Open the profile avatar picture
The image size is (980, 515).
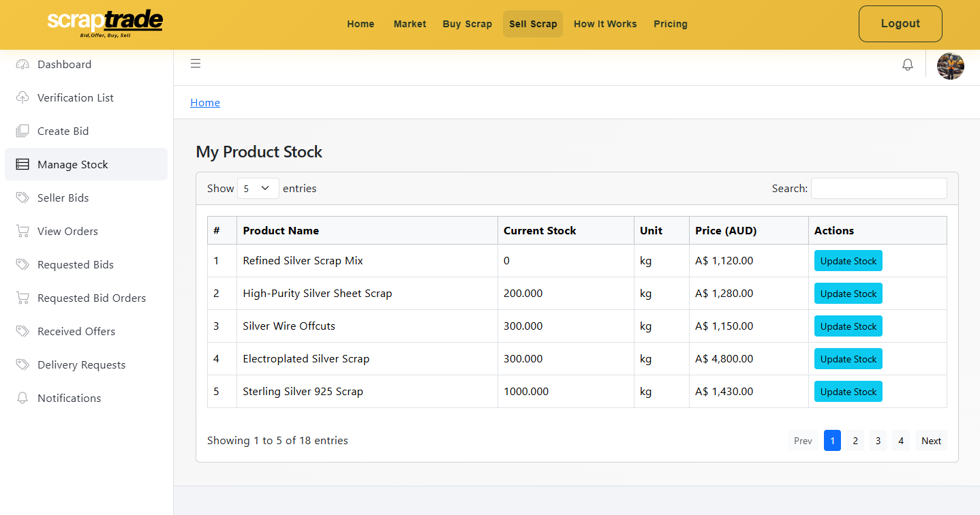[x=951, y=65]
